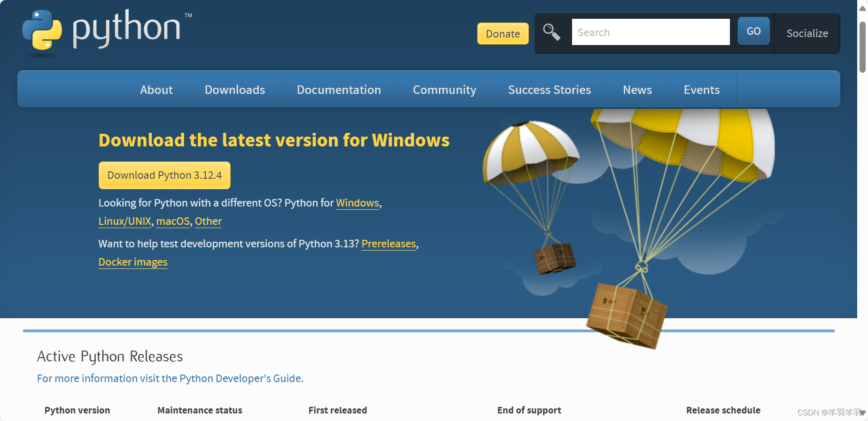
Task: Click the Active Python Releases heading
Action: pos(110,356)
